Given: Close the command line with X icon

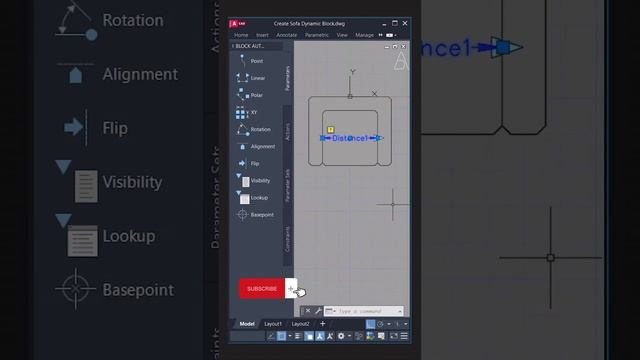Looking at the screenshot, I should 308,311.
